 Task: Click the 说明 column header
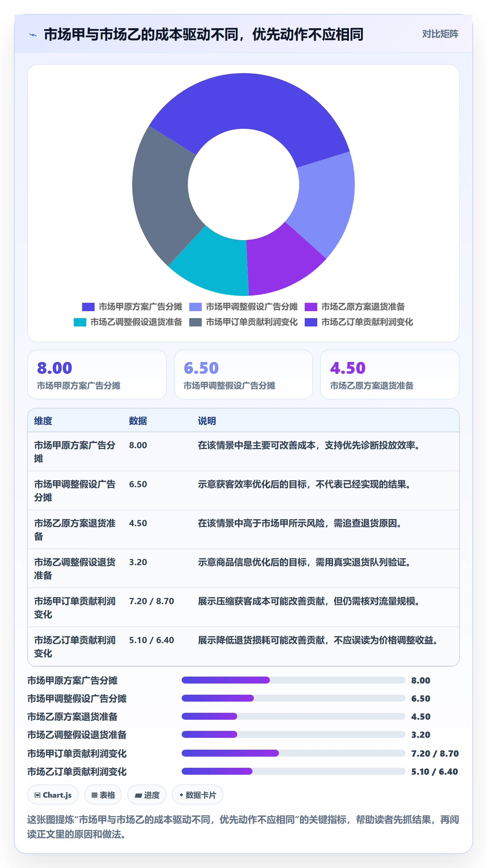(207, 421)
